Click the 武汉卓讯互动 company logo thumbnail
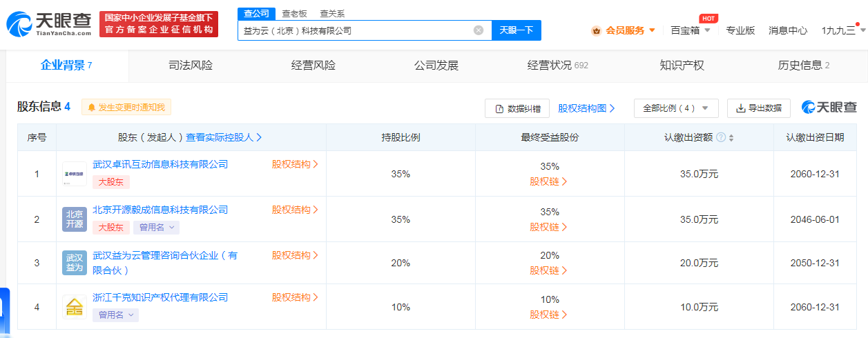The image size is (868, 338). (x=75, y=174)
